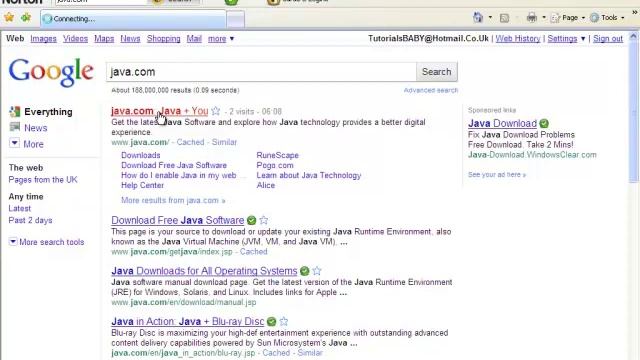
Task: Star the Java in Action result
Action: (284, 321)
